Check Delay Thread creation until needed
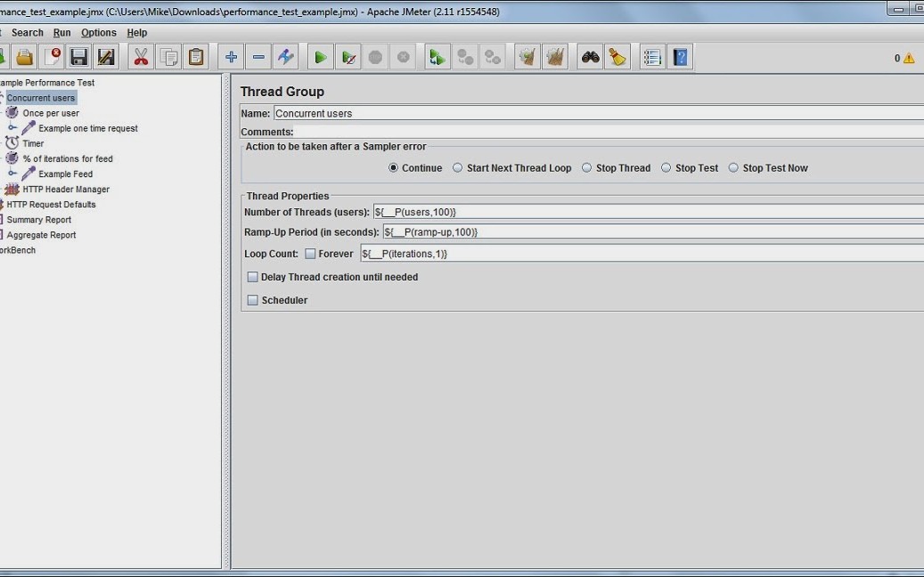Image resolution: width=924 pixels, height=577 pixels. 252,277
